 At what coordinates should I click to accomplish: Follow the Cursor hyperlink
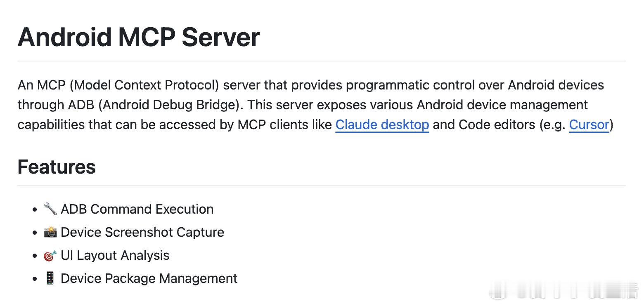589,125
